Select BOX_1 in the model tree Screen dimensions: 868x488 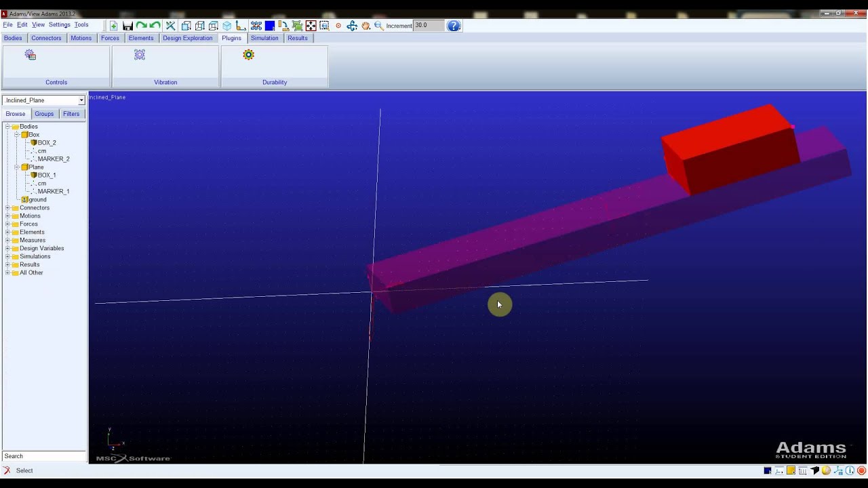click(47, 176)
